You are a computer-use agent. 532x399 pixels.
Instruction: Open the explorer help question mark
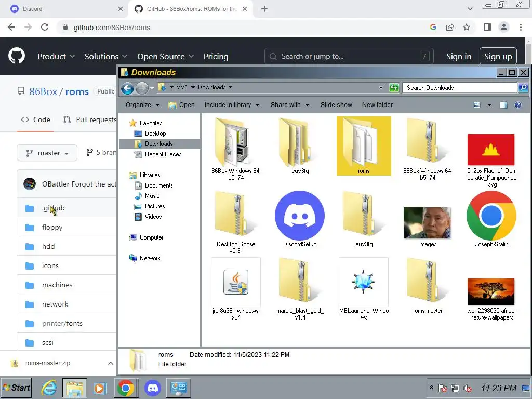[x=518, y=105]
